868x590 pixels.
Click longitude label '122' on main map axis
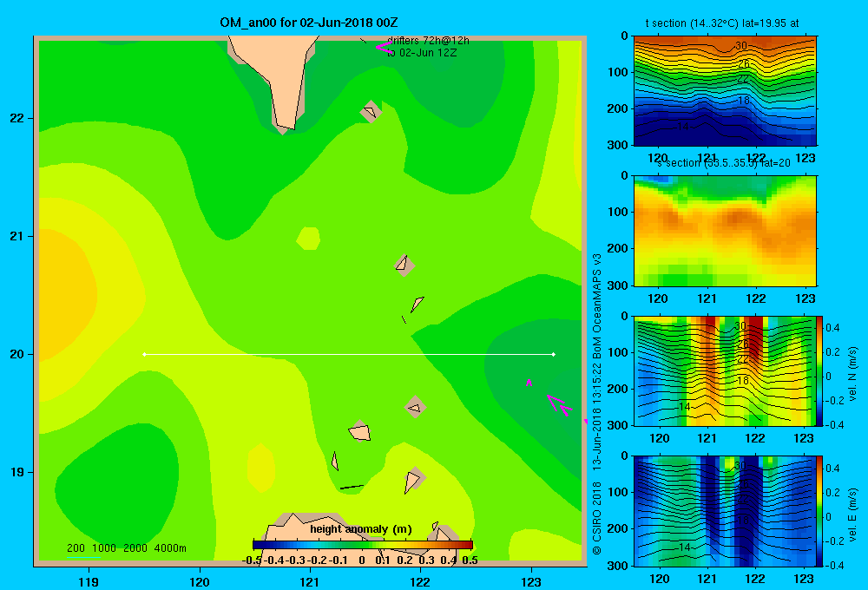tap(420, 581)
